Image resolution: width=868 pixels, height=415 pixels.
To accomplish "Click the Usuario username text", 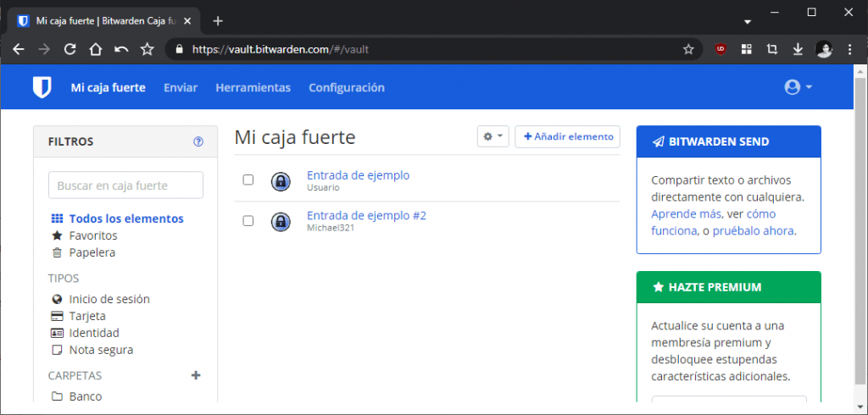I will 323,187.
